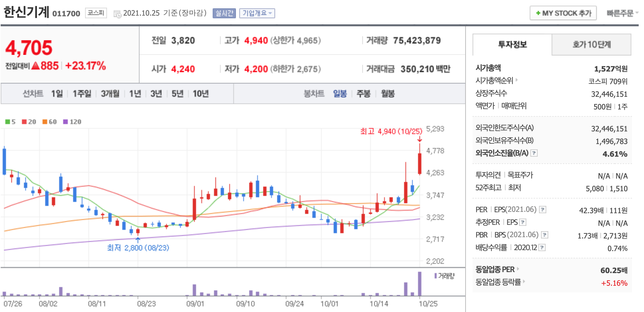Image resolution: width=644 pixels, height=312 pixels.
Task: Open help icon next to 추정PER EPS
Action: 523,222
